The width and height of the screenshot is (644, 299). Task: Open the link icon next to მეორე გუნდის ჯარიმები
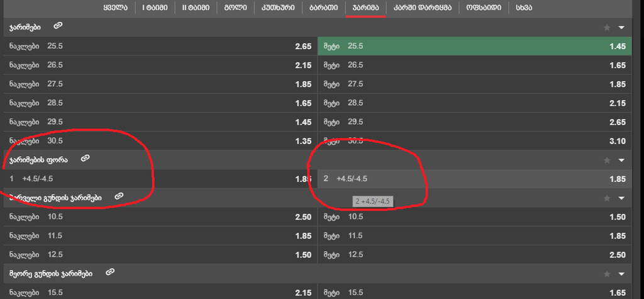(109, 272)
